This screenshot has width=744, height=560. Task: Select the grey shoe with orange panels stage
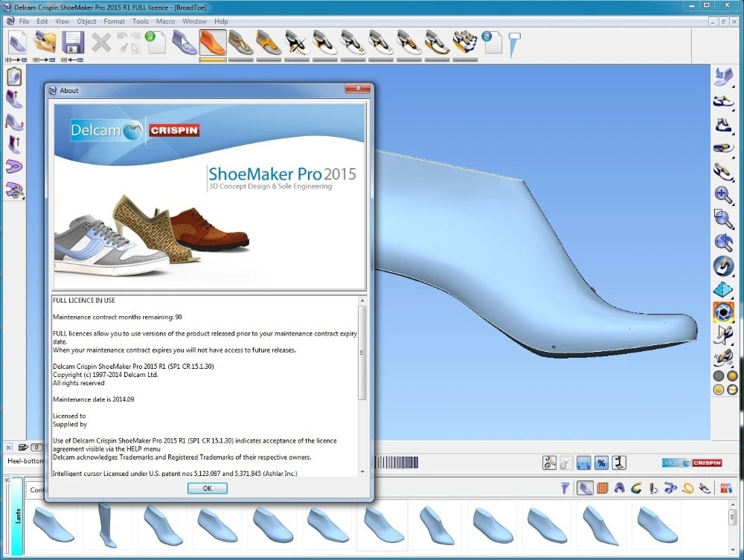pos(269,42)
